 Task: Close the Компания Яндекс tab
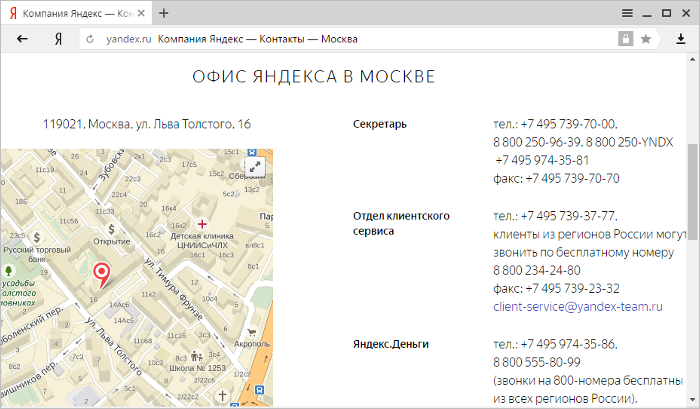(x=141, y=13)
